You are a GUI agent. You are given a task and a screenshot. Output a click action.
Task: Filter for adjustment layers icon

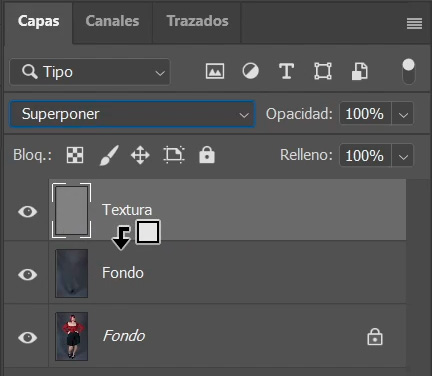(250, 71)
